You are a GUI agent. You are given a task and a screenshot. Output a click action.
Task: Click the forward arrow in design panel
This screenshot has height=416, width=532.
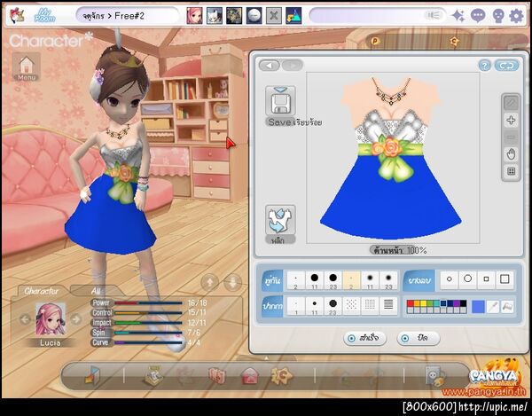coord(292,65)
